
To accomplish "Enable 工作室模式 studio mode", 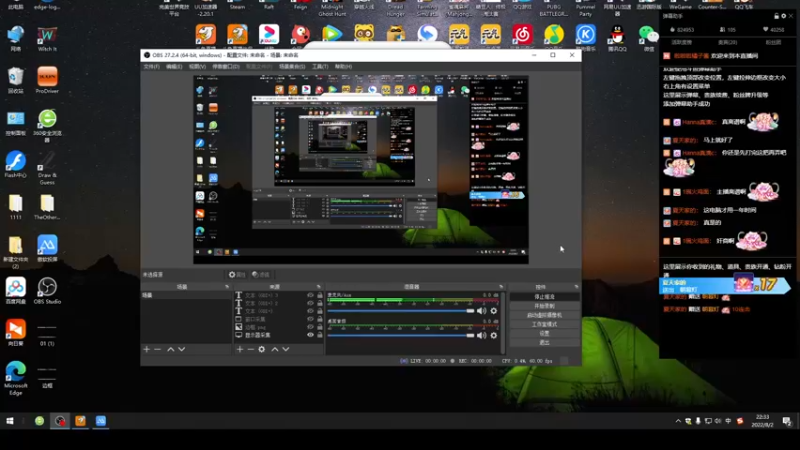I will coord(544,324).
